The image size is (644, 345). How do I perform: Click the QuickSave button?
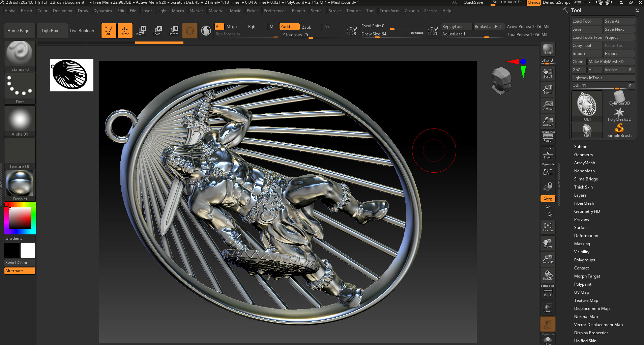point(473,2)
